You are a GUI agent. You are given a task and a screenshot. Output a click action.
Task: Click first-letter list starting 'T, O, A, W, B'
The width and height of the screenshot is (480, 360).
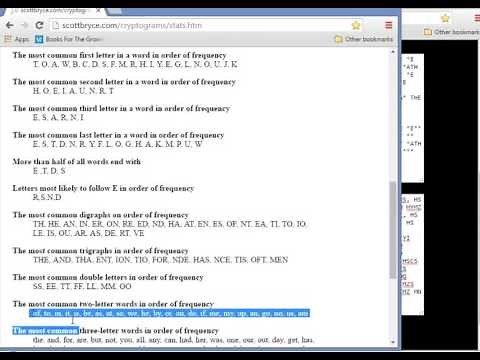point(135,64)
